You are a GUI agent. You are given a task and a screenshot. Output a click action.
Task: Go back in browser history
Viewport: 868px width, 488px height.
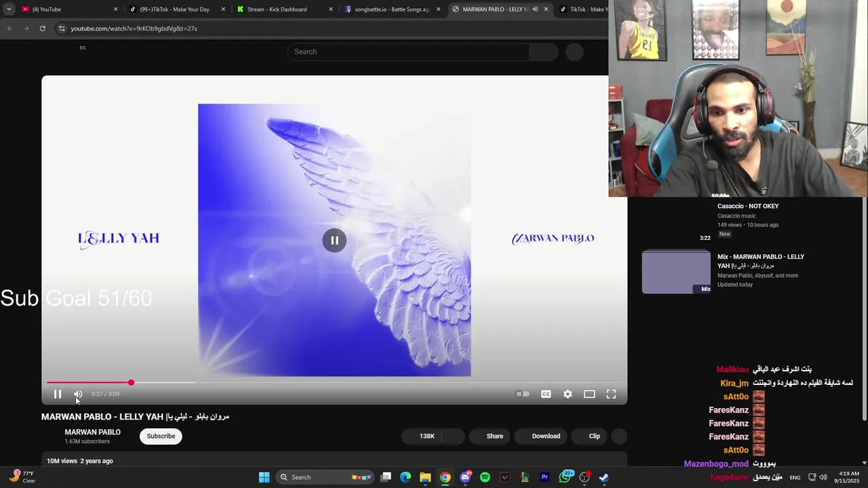click(x=9, y=28)
